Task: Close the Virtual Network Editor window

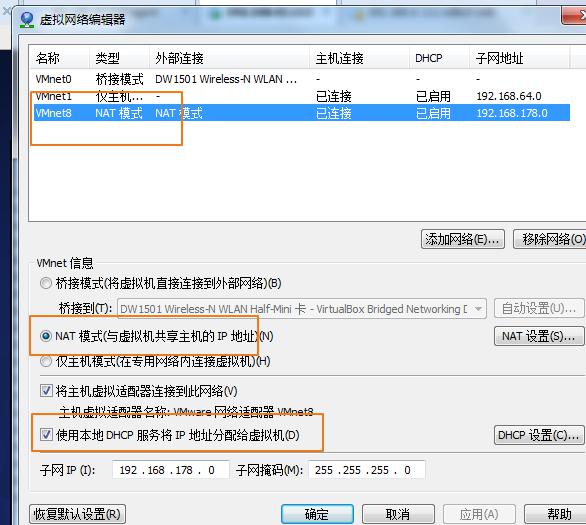Action: point(574,16)
